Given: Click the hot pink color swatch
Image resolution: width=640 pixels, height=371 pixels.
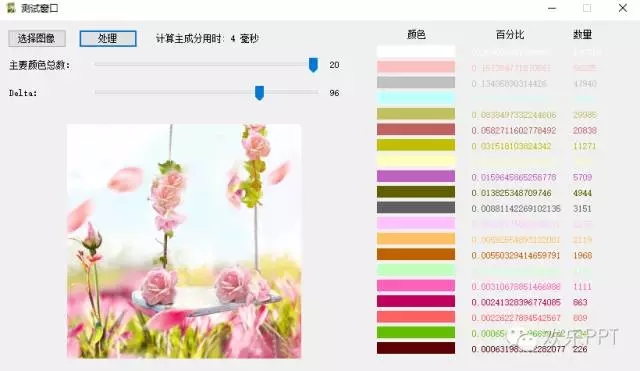Looking at the screenshot, I should tap(416, 285).
